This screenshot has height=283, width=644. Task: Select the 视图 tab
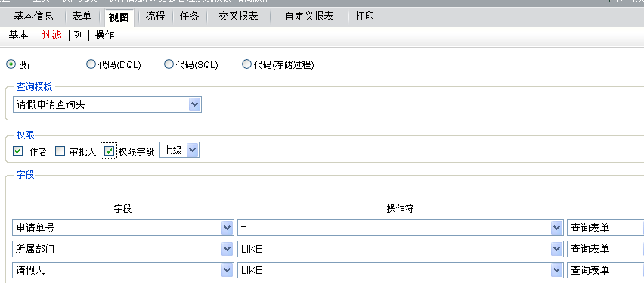tap(119, 17)
